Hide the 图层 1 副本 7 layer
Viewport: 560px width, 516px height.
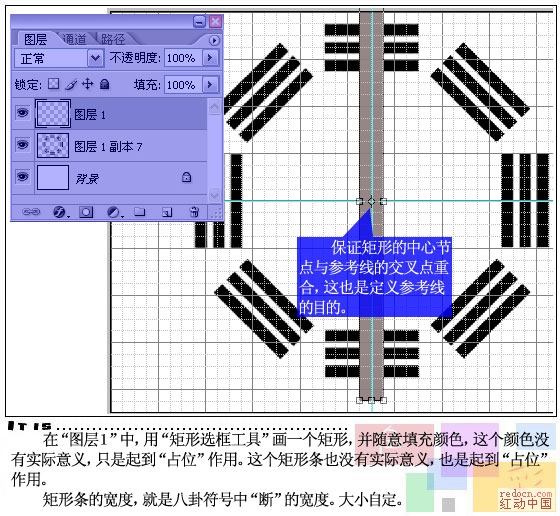coord(22,145)
